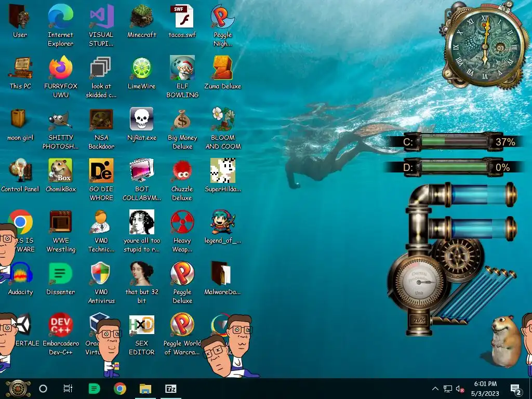532x399 pixels.
Task: Click the steampunk clock gadget
Action: [x=485, y=47]
